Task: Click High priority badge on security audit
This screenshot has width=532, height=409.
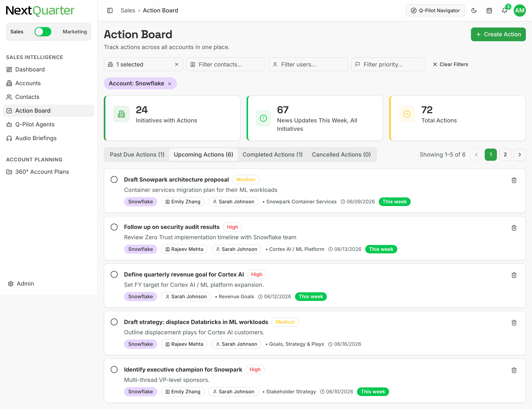Action: click(232, 227)
